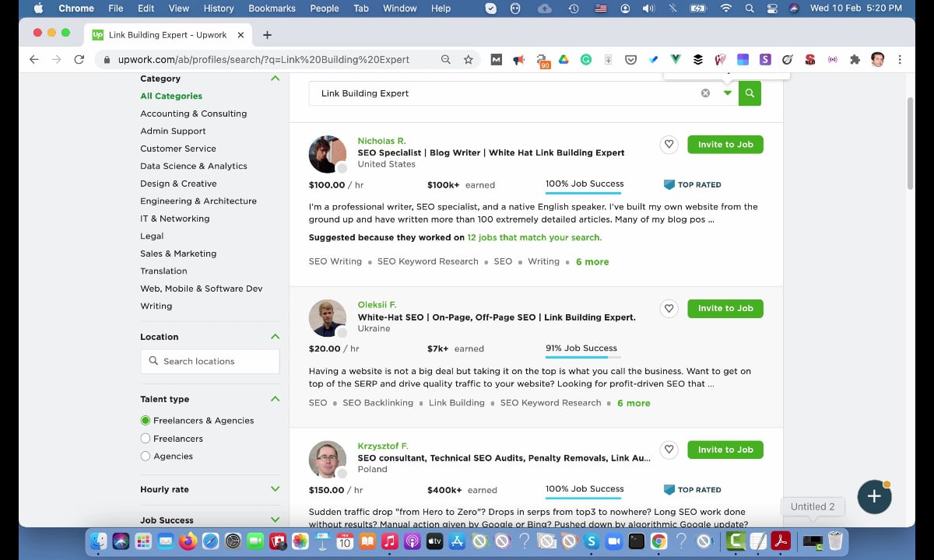934x560 pixels.
Task: Save Krzysztof F. with the heart icon
Action: tap(669, 450)
